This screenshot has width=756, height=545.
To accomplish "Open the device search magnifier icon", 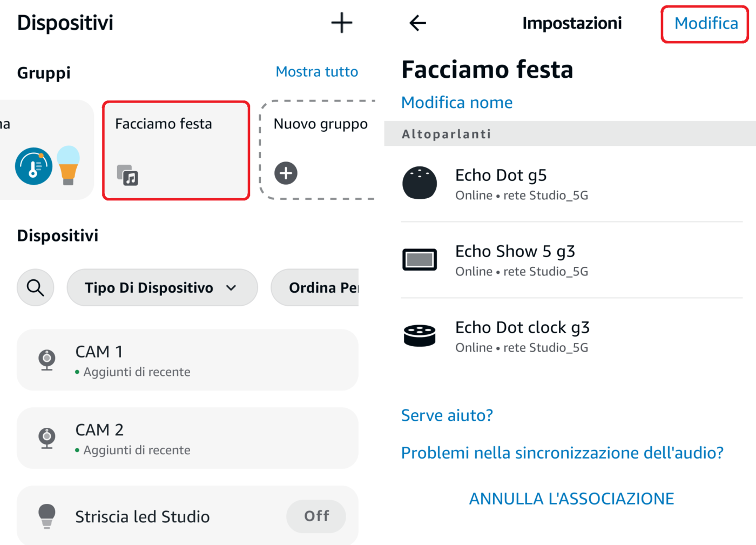I will (x=36, y=287).
